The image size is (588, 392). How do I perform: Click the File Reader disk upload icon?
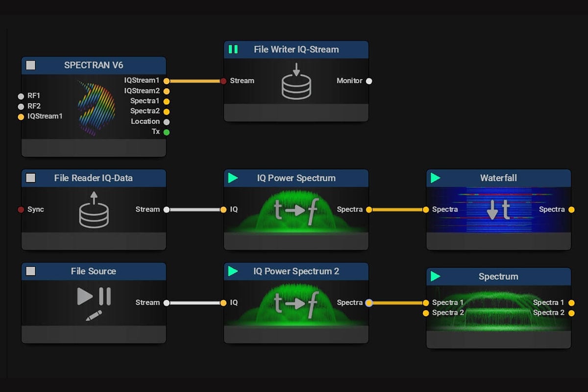94,210
